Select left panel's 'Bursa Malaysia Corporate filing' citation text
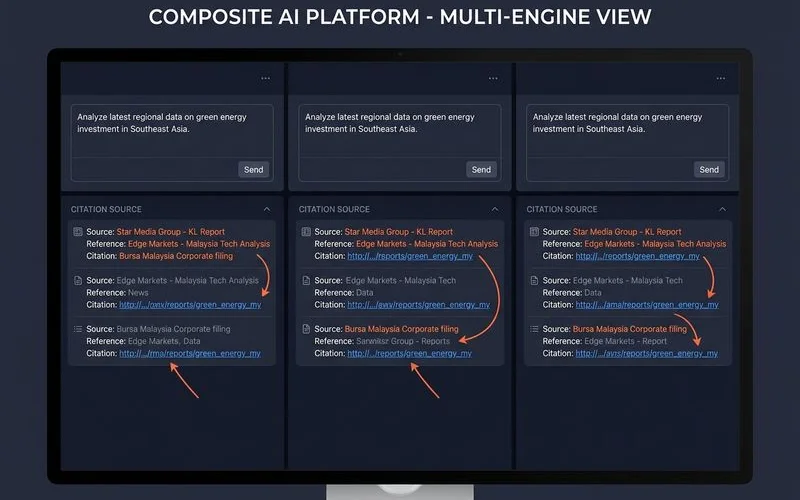 [176, 256]
